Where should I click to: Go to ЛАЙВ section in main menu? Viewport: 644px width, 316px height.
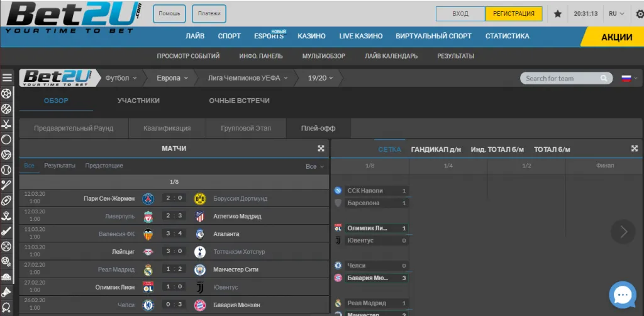click(195, 36)
